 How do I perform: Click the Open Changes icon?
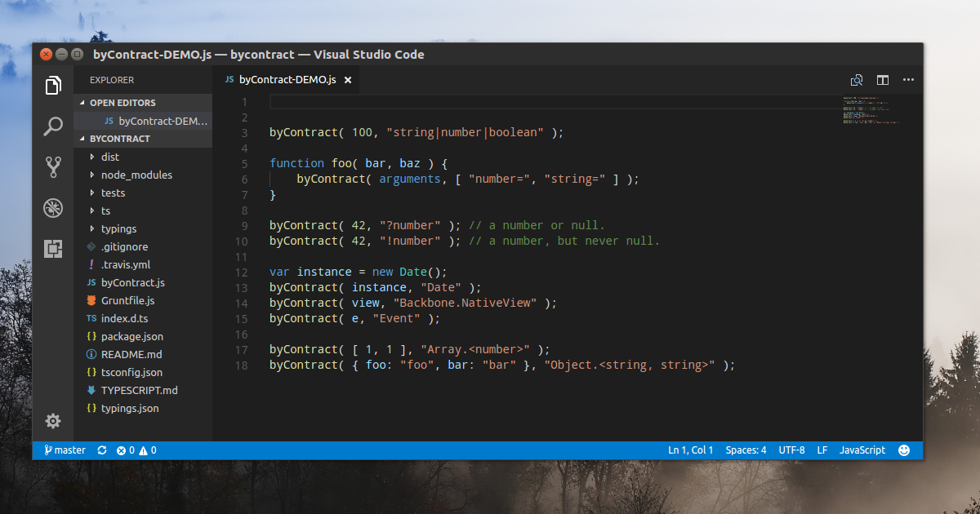857,80
